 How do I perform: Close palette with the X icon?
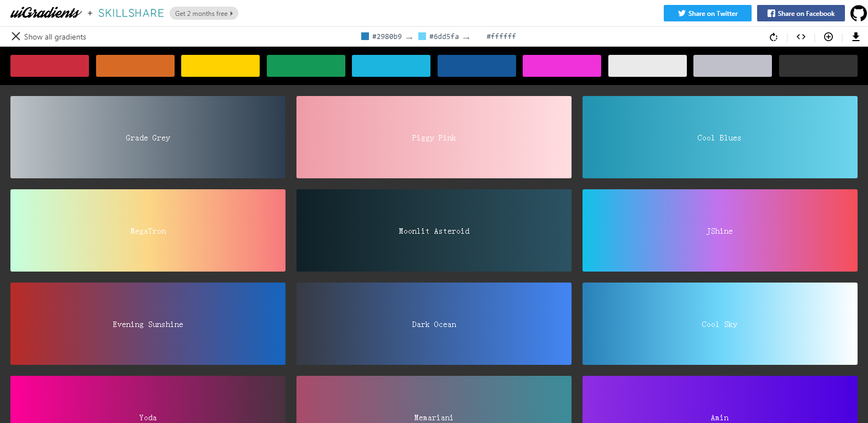16,36
